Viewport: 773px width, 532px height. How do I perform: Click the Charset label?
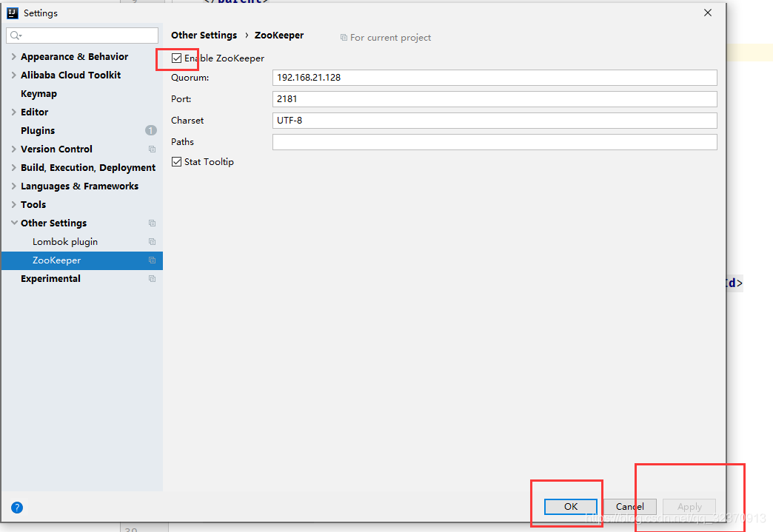187,120
